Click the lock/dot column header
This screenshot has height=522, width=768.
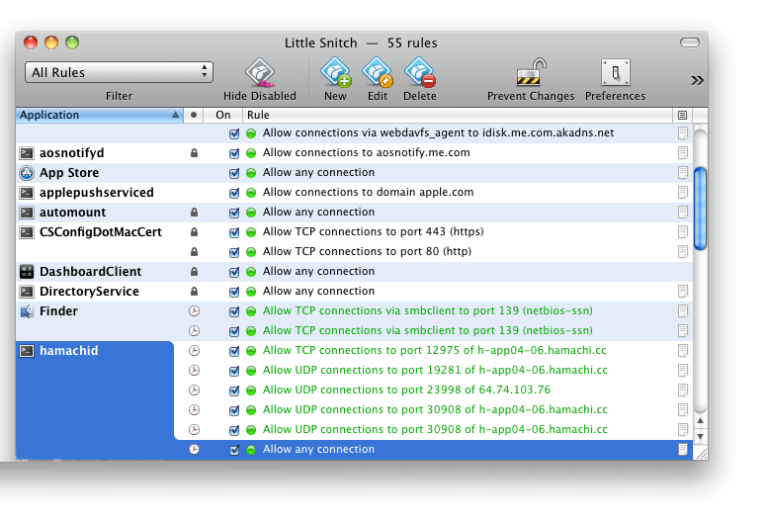click(194, 115)
